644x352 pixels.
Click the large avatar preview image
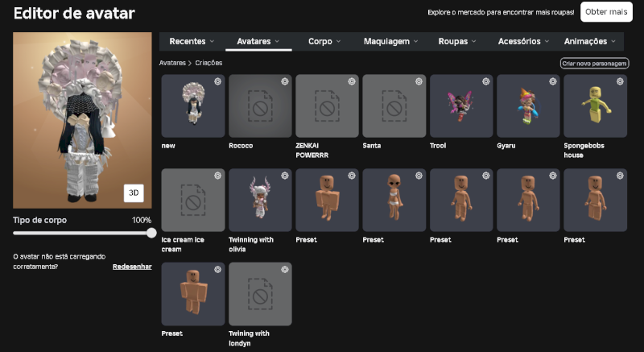coord(82,120)
